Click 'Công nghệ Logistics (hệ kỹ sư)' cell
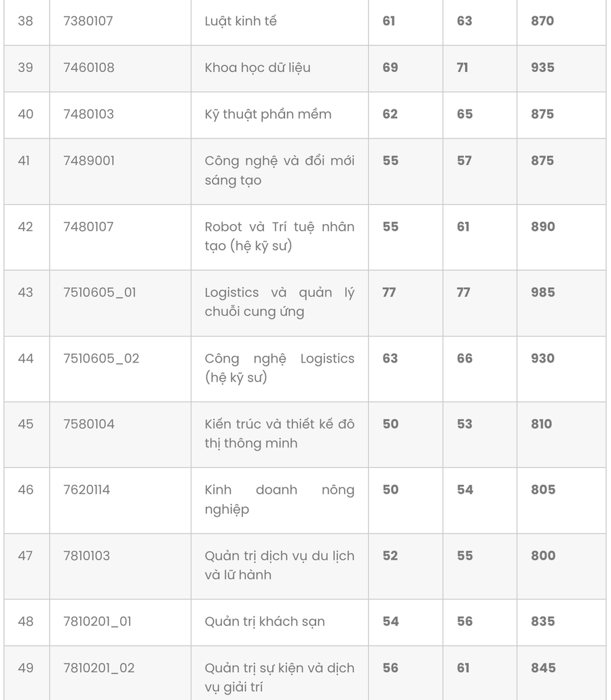611x700 pixels. [x=279, y=368]
